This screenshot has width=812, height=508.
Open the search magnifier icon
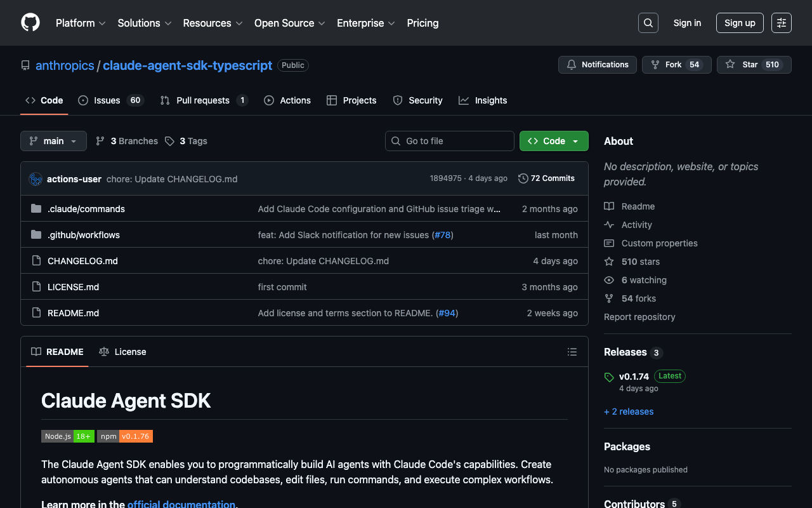coord(648,23)
